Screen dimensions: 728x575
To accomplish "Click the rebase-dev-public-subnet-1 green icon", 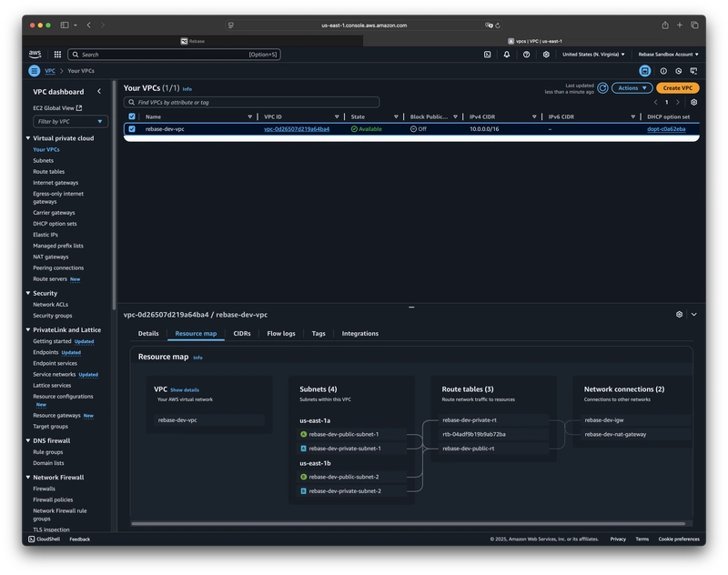I will 304,434.
